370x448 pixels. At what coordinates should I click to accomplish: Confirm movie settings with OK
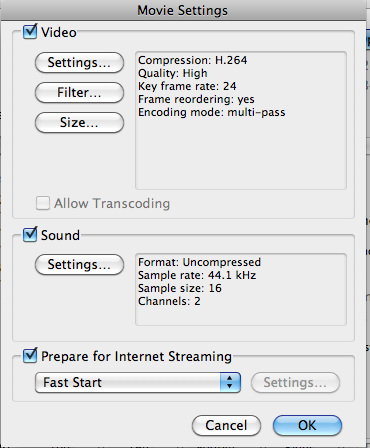coord(307,426)
